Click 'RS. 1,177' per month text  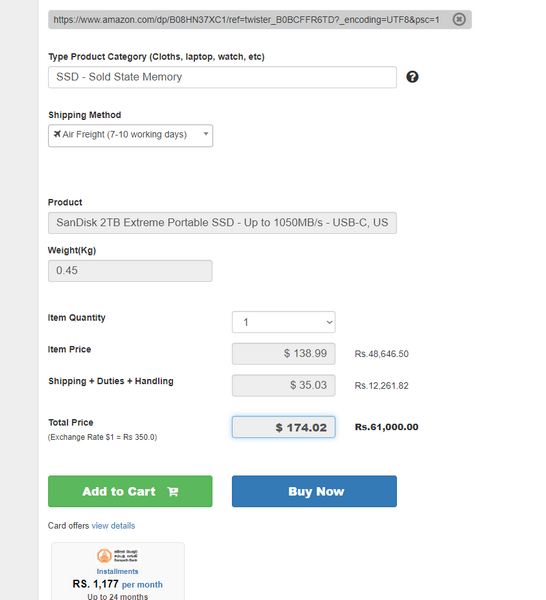(x=95, y=584)
